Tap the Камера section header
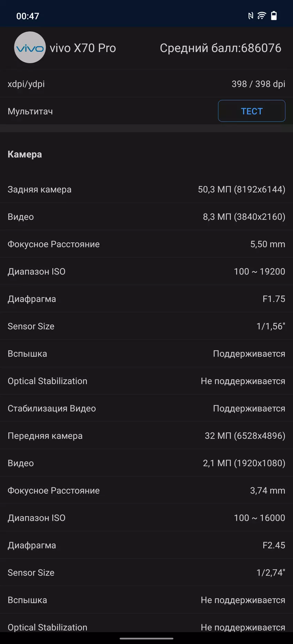 tap(25, 154)
